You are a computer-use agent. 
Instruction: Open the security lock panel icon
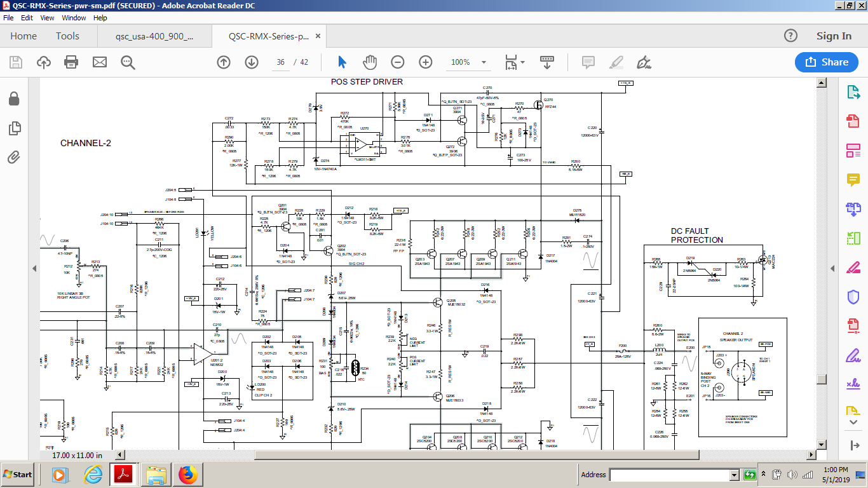(x=14, y=98)
